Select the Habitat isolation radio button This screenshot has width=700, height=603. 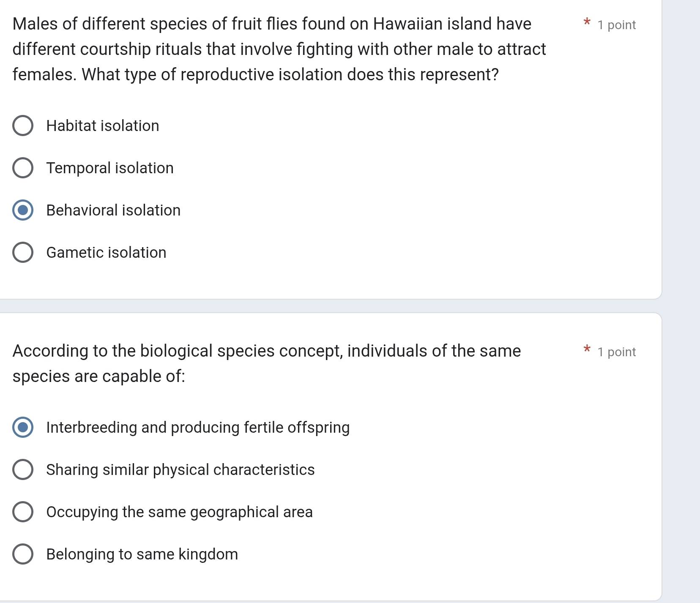pos(23,125)
